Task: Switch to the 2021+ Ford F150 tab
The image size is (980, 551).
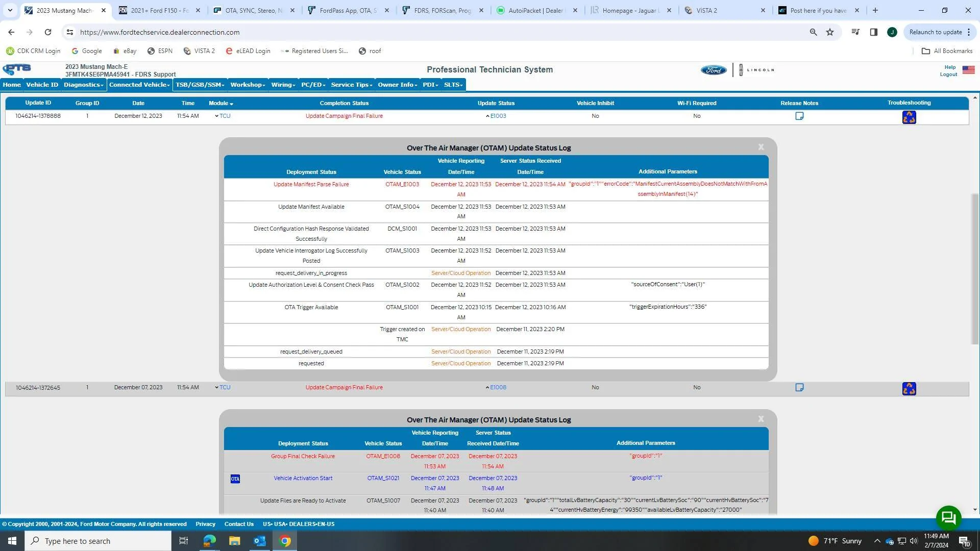Action: click(159, 10)
